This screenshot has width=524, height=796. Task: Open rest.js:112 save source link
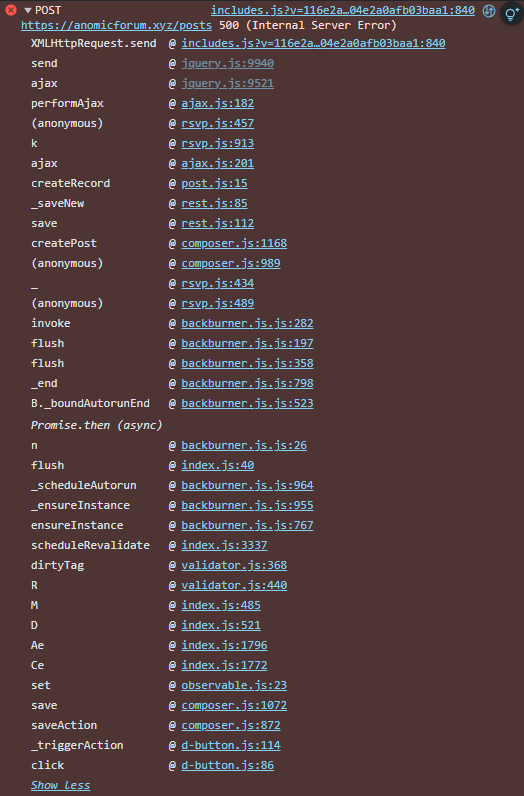(x=217, y=223)
